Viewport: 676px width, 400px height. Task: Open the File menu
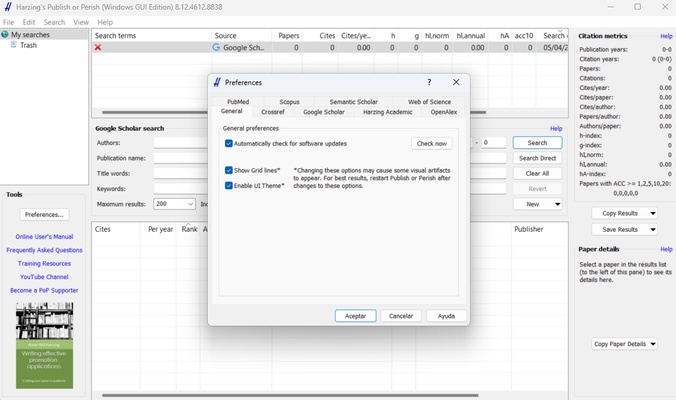click(x=9, y=22)
